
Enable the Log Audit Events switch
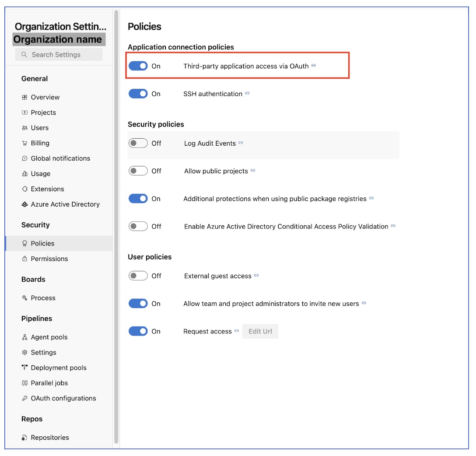click(138, 143)
